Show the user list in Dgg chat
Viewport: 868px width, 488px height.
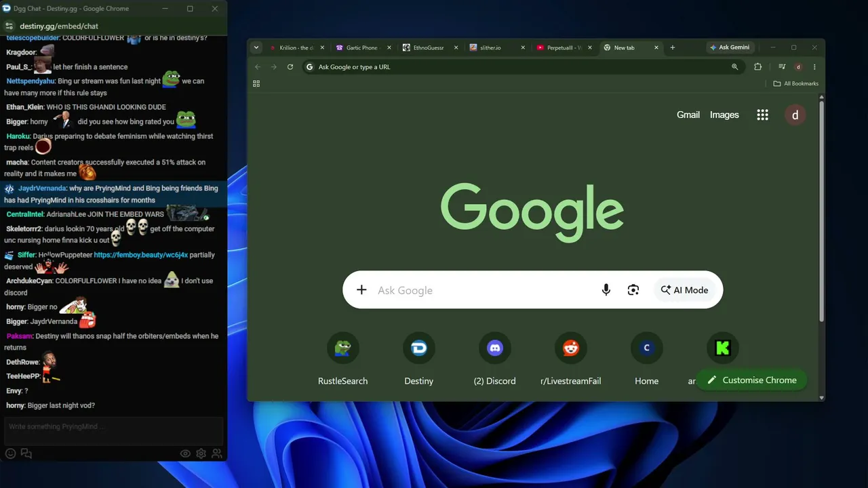click(x=217, y=453)
